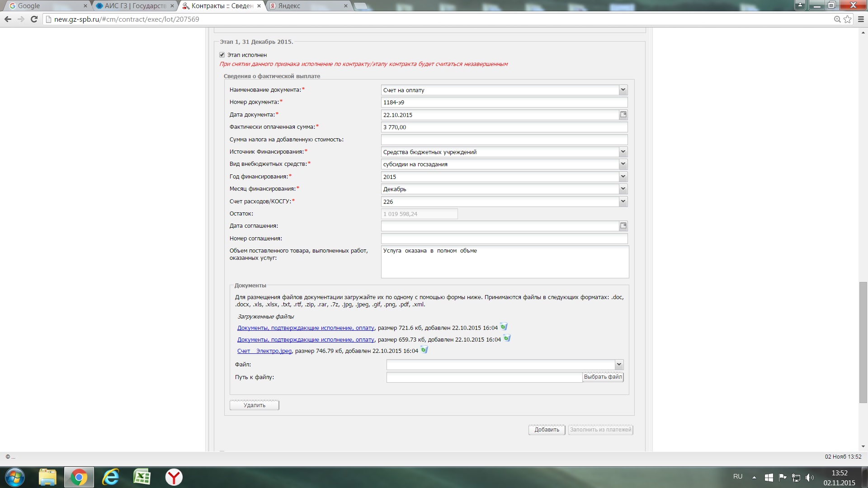This screenshot has width=868, height=488.
Task: Uncheck the Этап исполнен checkbox
Action: coord(222,55)
